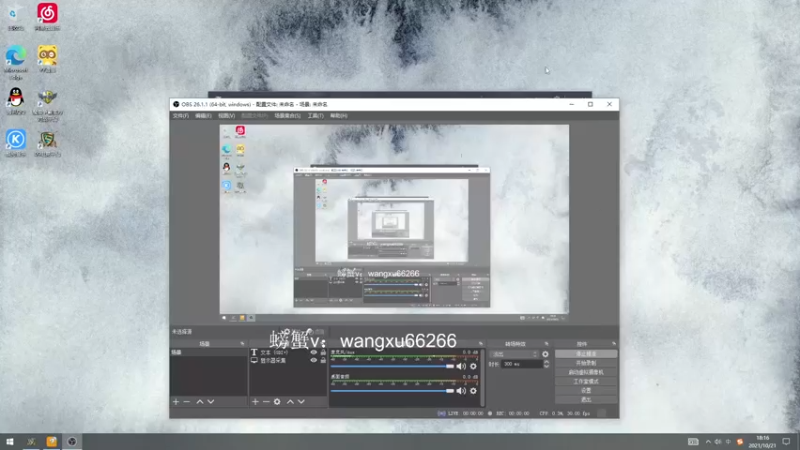
Task: Add a new source with plus icon
Action: [255, 402]
